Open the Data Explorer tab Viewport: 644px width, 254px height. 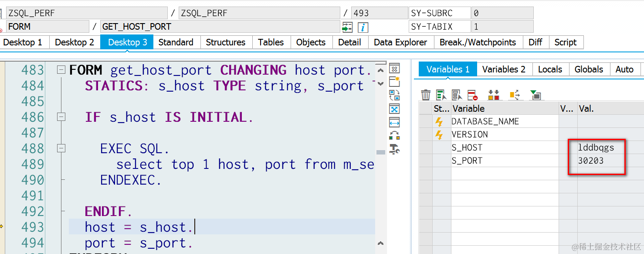(400, 42)
